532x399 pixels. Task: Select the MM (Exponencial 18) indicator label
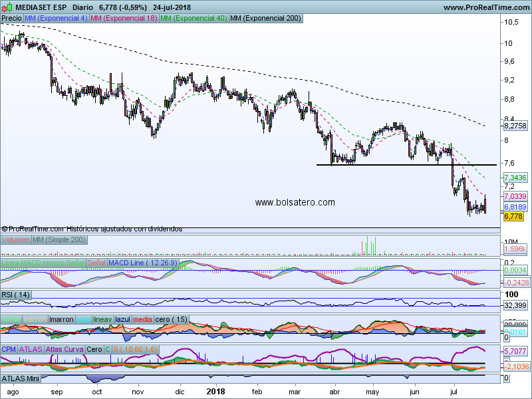[x=124, y=18]
